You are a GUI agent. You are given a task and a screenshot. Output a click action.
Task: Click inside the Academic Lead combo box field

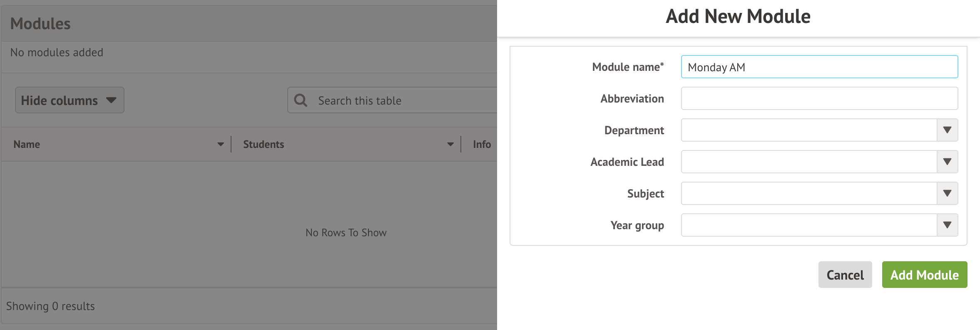tap(808, 162)
